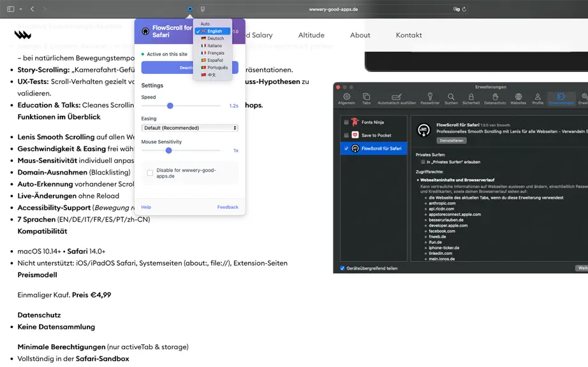
Task: Toggle the Safari sidebar icon
Action: click(10, 9)
